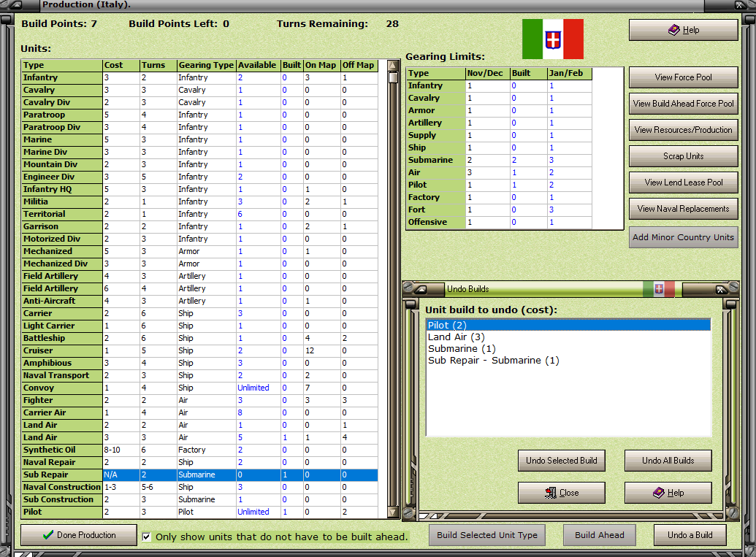The height and width of the screenshot is (557, 756).
Task: Click Undo Selected Build
Action: point(561,461)
